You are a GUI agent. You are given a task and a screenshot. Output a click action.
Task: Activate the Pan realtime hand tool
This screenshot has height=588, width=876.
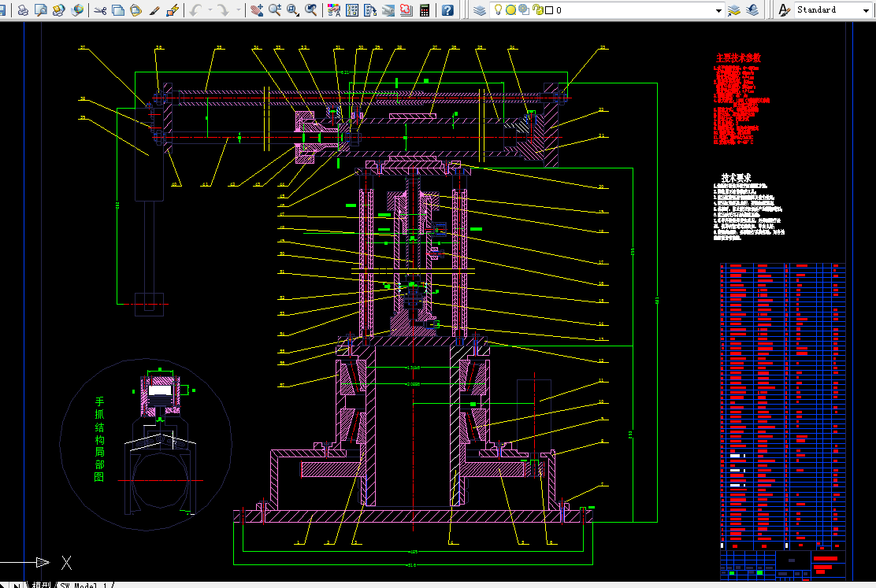click(x=257, y=10)
